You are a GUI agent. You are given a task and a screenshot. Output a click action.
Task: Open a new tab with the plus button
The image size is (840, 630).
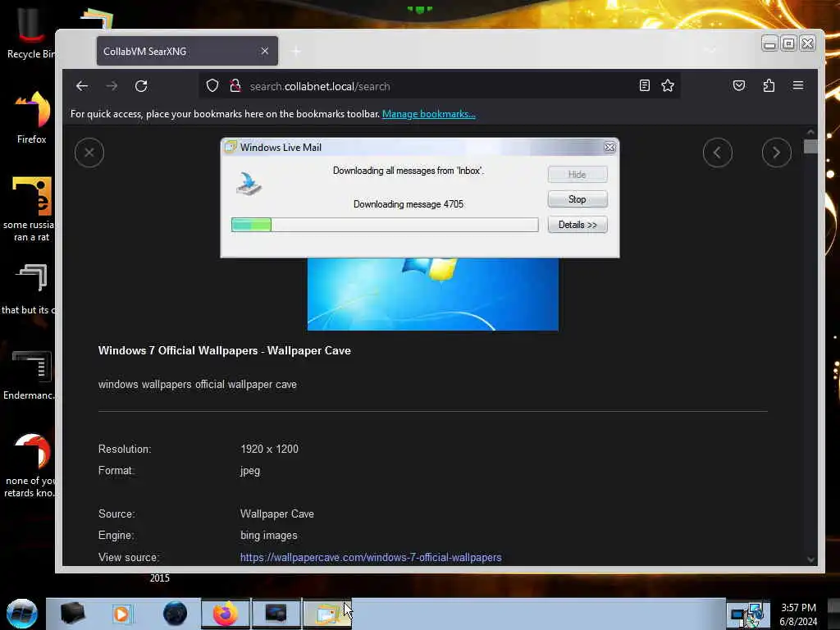point(295,52)
